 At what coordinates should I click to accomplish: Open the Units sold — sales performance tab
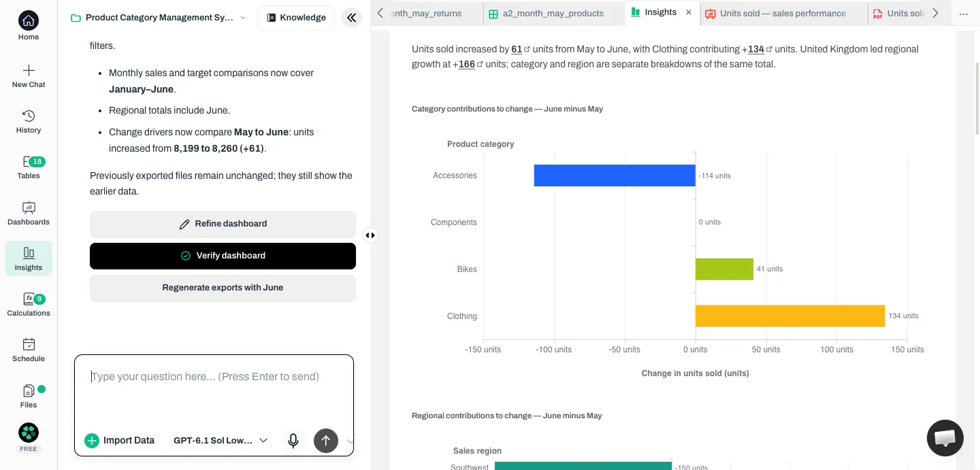pyautogui.click(x=783, y=13)
